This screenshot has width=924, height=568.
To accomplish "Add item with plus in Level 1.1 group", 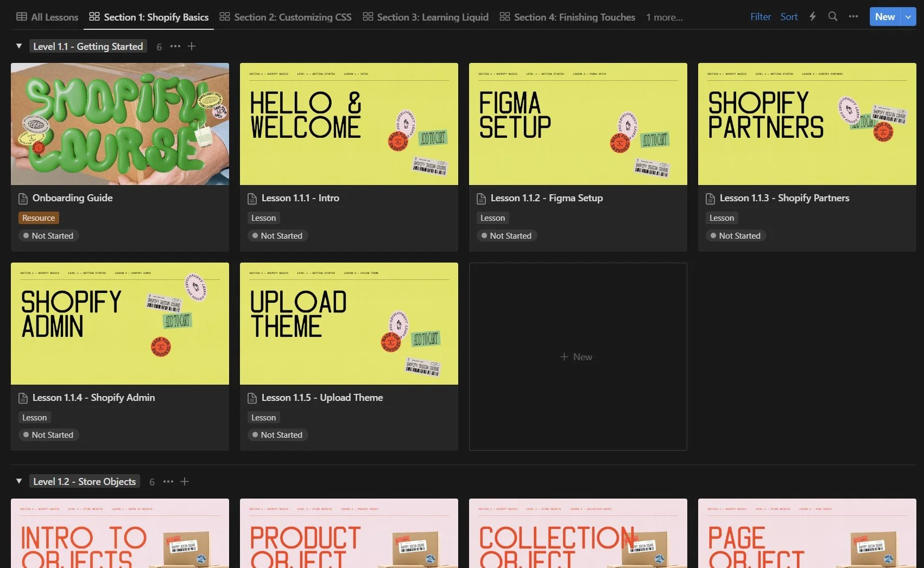I will coord(192,46).
